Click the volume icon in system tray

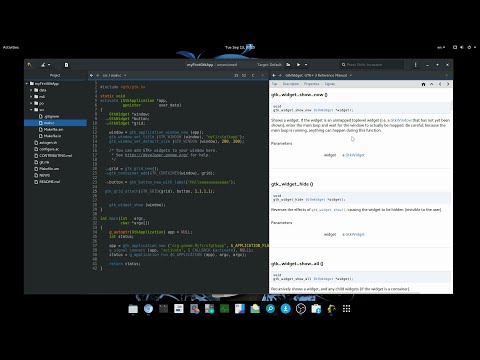462,47
